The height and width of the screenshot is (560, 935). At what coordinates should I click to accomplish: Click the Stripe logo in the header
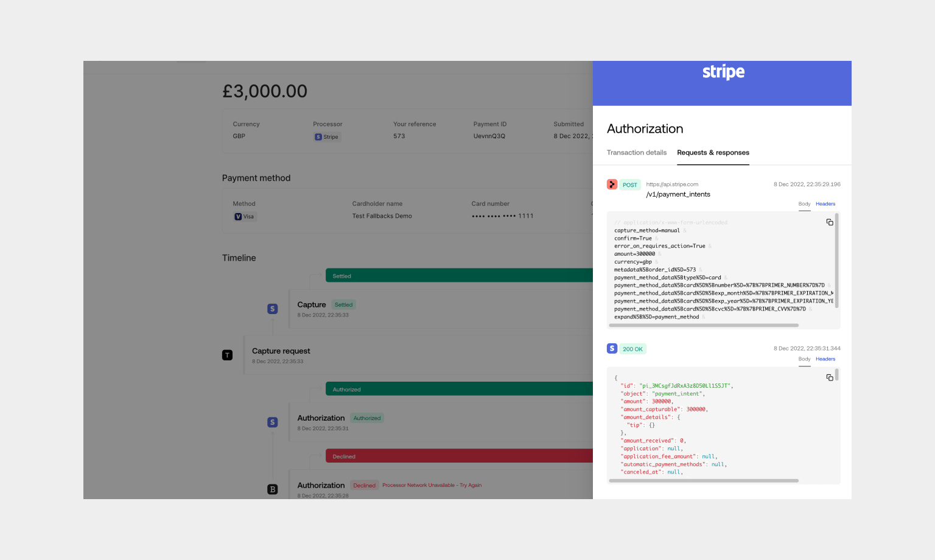point(723,72)
